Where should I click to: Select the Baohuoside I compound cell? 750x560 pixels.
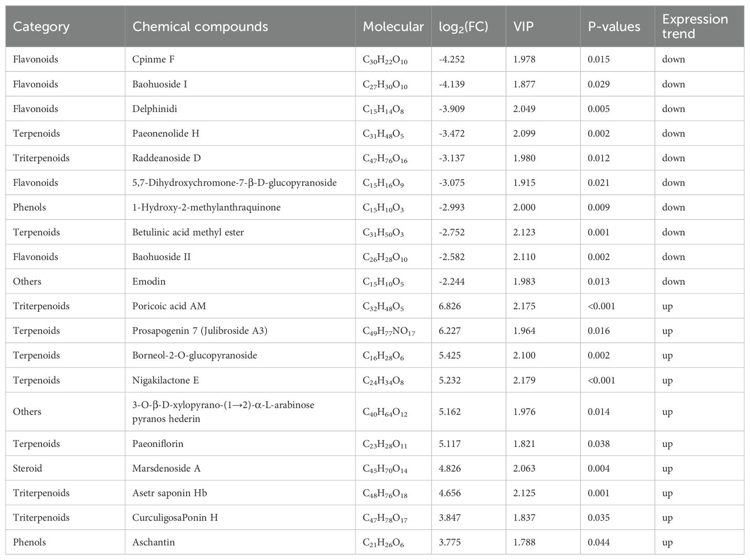tap(160, 84)
